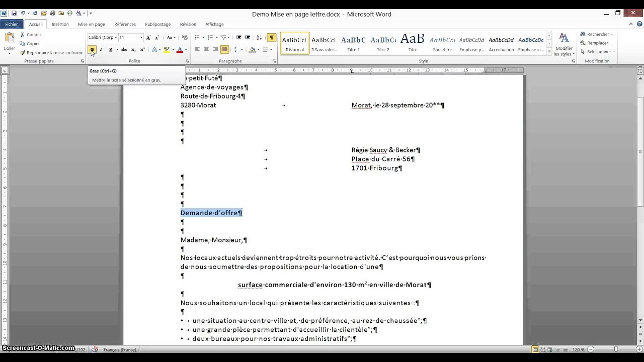Switch to the Insertion tab
This screenshot has width=644, height=362.
60,24
